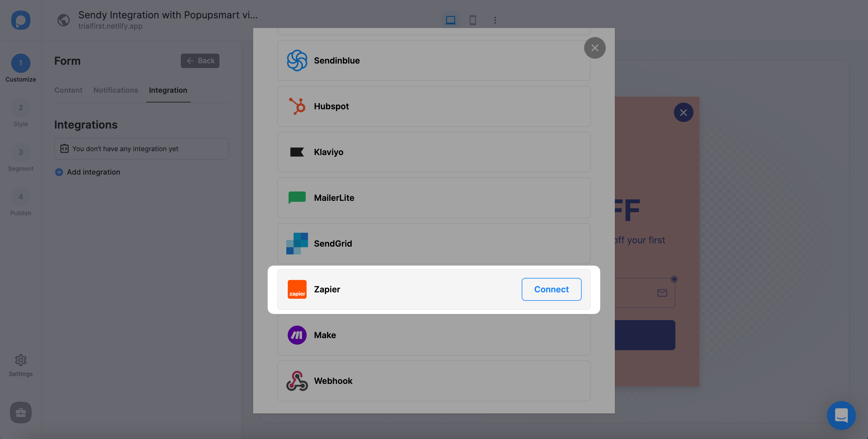Click the mobile preview icon
Viewport: 868px width, 439px height.
472,20
